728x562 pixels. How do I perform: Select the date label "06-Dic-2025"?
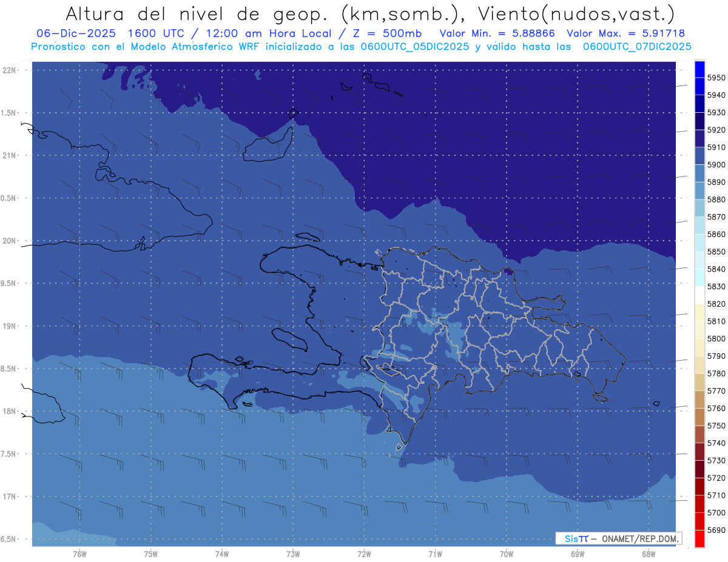click(x=76, y=34)
